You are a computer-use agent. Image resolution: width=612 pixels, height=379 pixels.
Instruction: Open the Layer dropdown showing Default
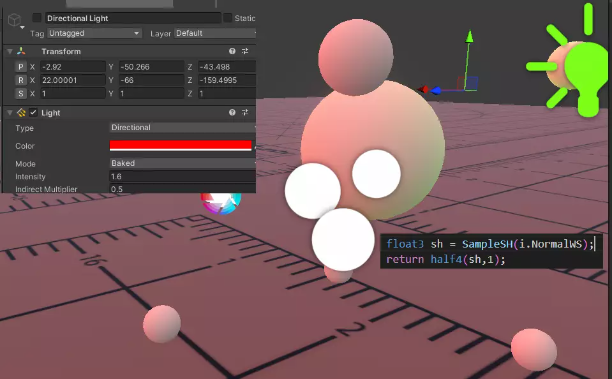pyautogui.click(x=215, y=33)
